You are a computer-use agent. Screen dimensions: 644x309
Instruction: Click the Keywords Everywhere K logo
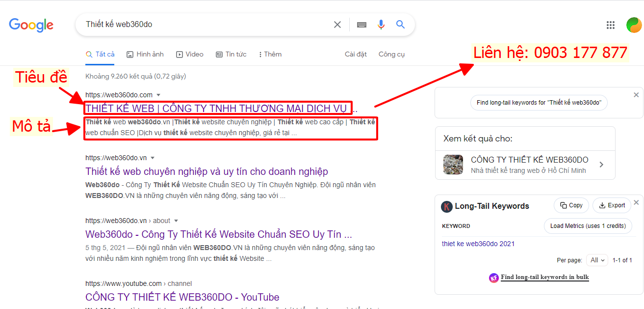pyautogui.click(x=446, y=206)
